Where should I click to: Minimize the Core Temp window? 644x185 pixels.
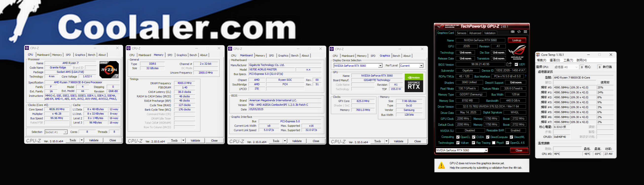coord(589,55)
